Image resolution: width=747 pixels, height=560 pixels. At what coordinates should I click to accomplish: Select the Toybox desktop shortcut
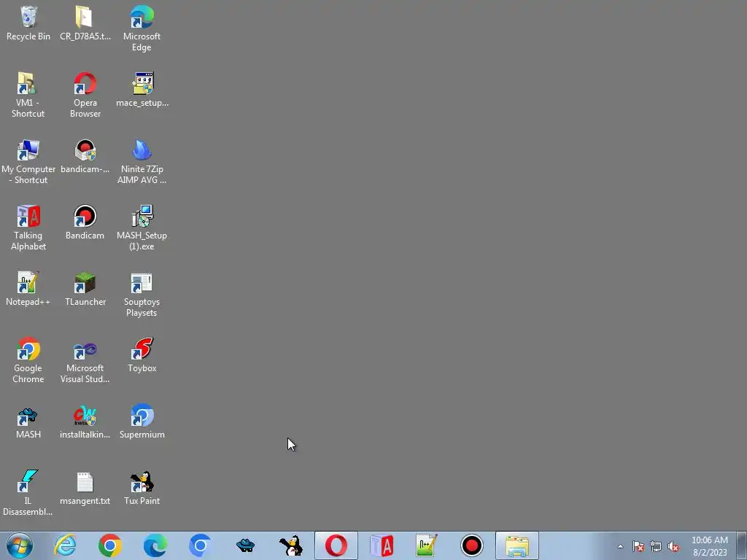(142, 356)
